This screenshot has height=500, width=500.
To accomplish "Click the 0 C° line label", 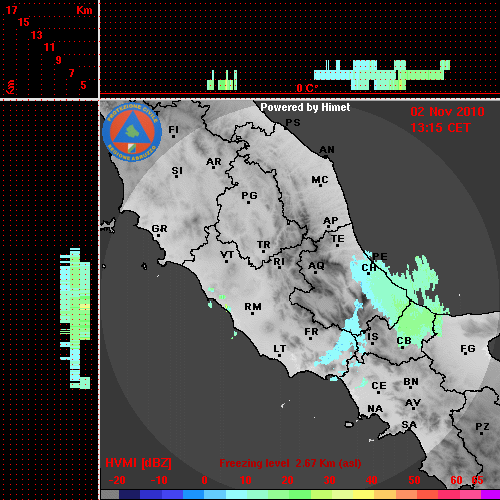I will [307, 88].
